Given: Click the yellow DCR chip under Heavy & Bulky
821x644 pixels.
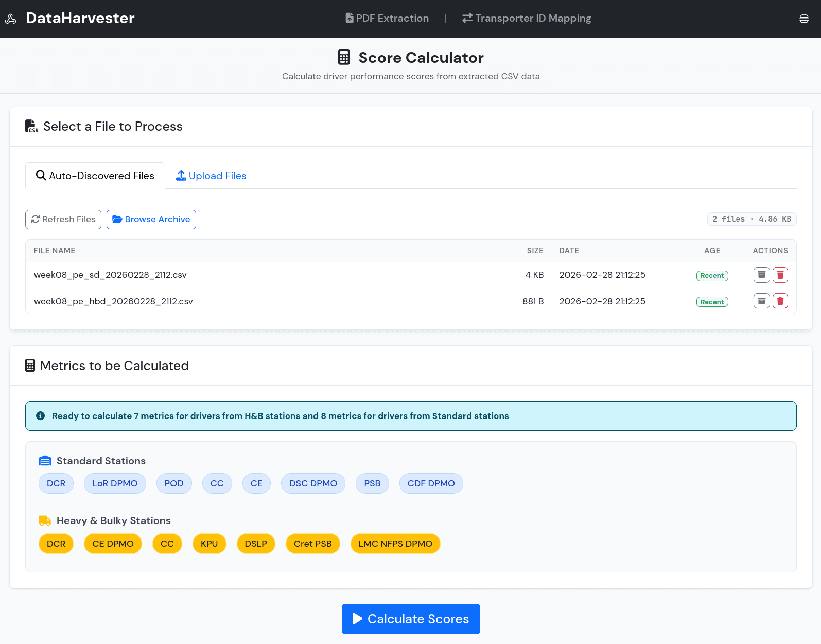Looking at the screenshot, I should (56, 544).
